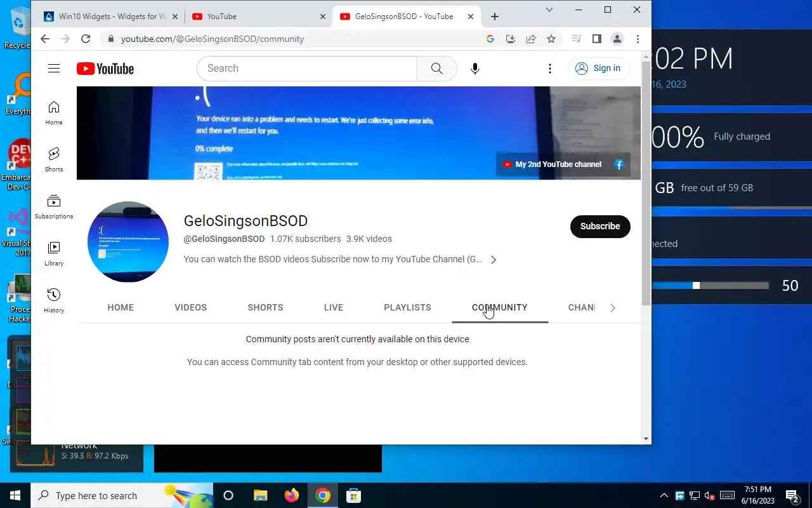Open the channel VIDEOS tab
812x508 pixels.
(191, 307)
